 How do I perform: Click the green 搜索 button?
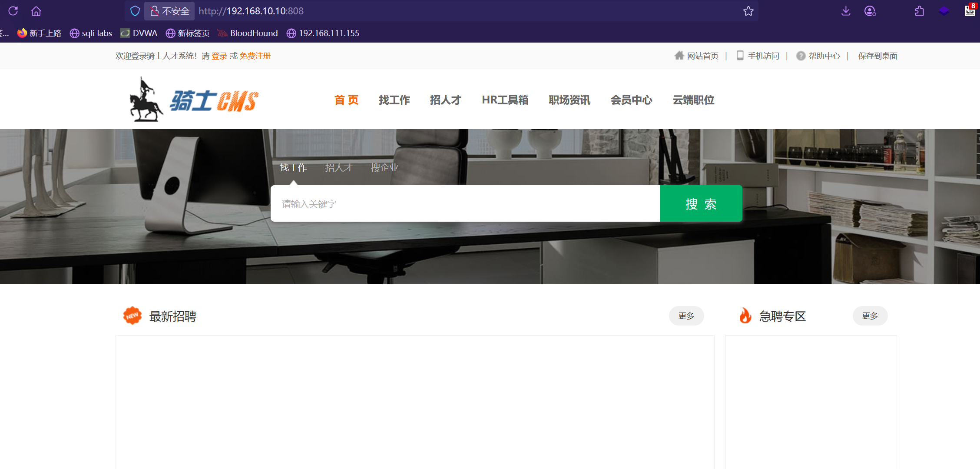click(x=701, y=204)
